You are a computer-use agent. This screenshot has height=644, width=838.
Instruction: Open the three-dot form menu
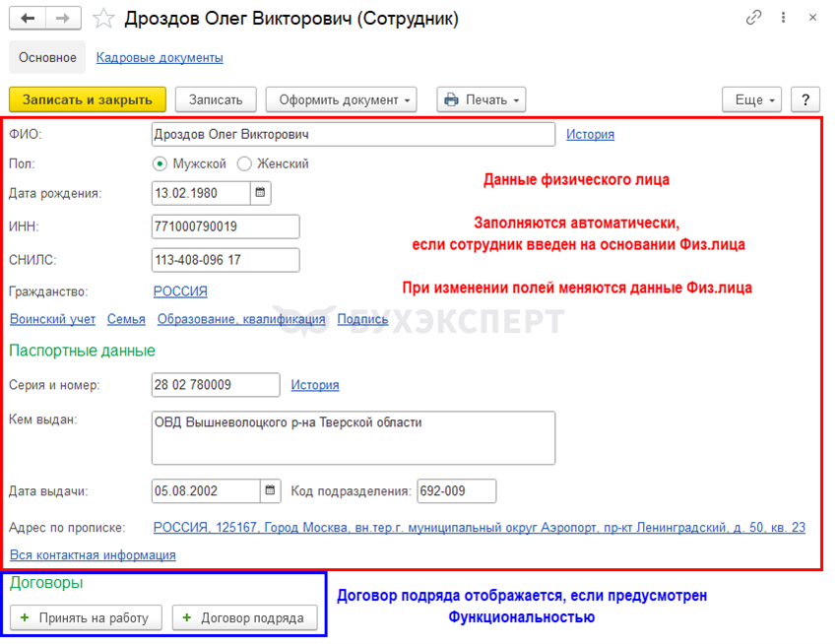coord(783,18)
